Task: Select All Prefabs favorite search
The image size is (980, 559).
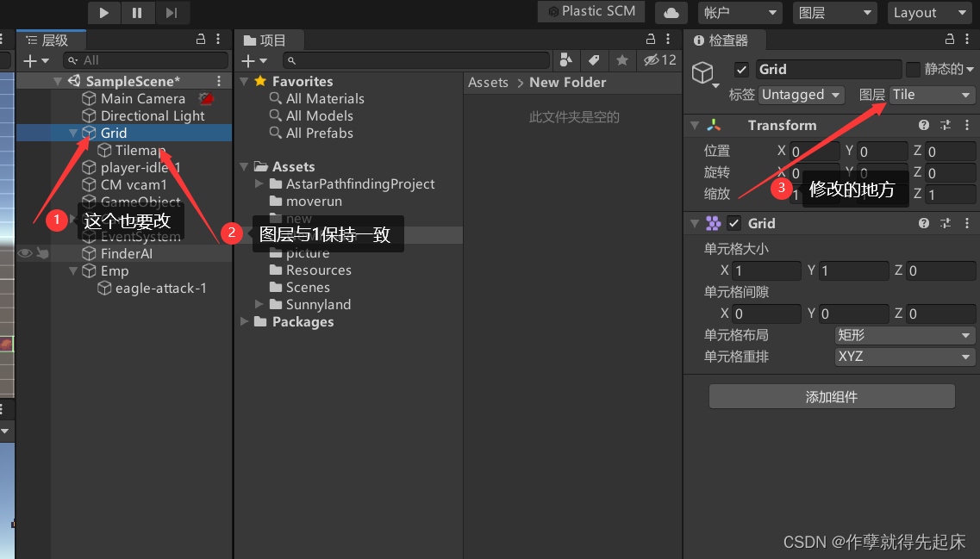Action: 320,133
